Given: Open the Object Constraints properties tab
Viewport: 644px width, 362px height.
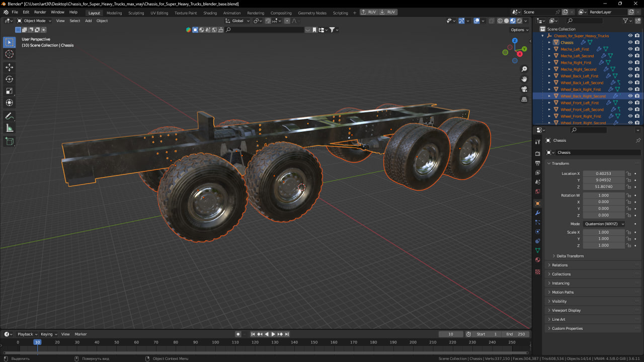Looking at the screenshot, I should [537, 241].
